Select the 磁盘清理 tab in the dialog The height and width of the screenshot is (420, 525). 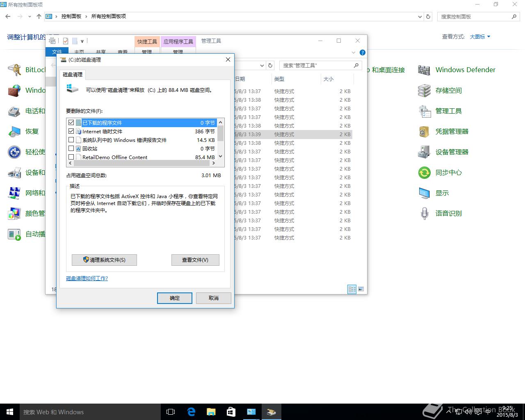click(x=73, y=74)
